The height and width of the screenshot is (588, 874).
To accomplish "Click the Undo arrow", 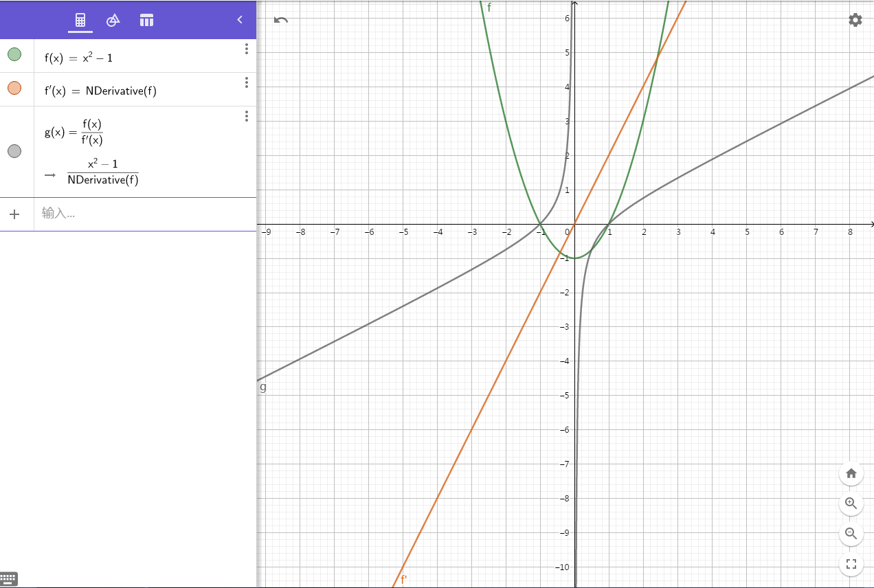I will coord(280,20).
